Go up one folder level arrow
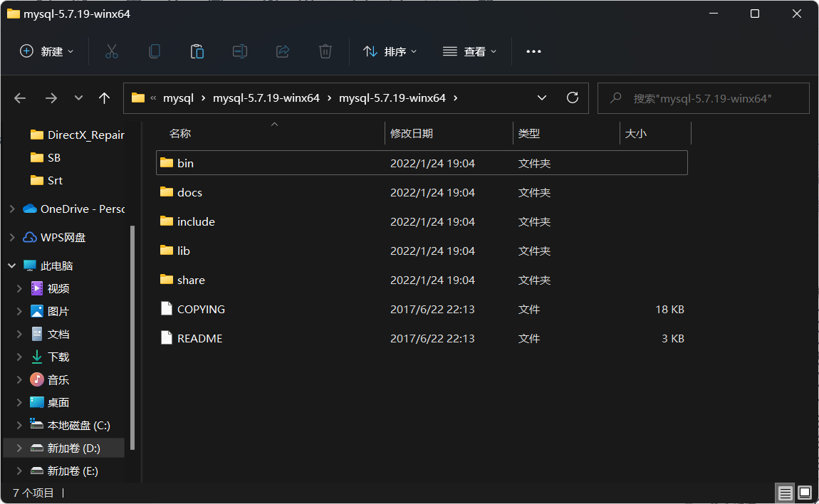This screenshot has width=819, height=504. coord(104,98)
